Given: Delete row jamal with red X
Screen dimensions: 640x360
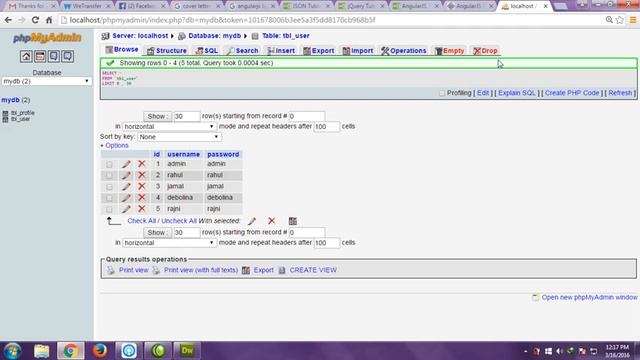Looking at the screenshot, I should click(142, 186).
